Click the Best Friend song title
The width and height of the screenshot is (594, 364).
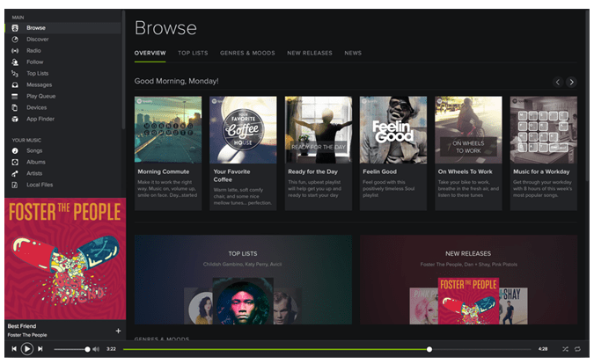(22, 326)
